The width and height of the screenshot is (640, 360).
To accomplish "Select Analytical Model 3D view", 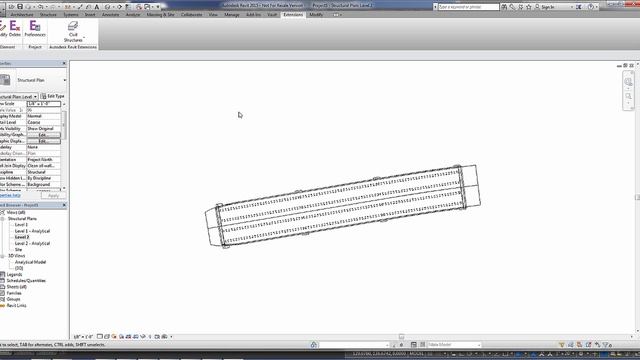I will click(30, 262).
